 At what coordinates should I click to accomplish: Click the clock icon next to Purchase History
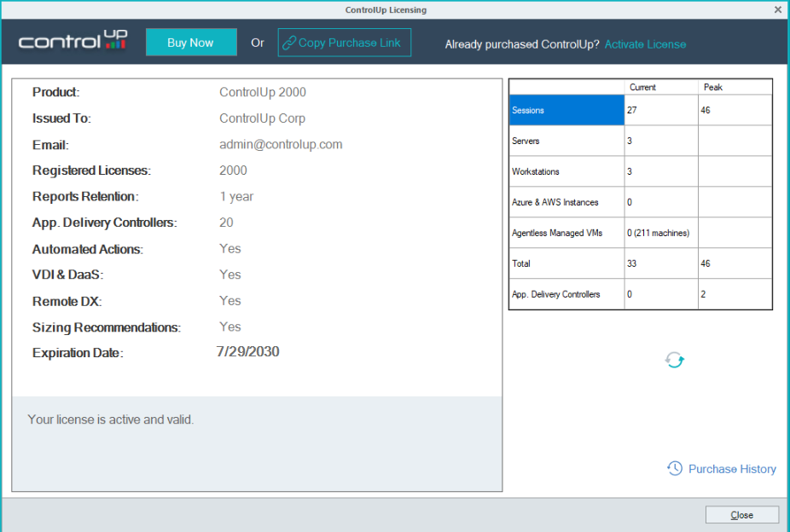coord(674,468)
